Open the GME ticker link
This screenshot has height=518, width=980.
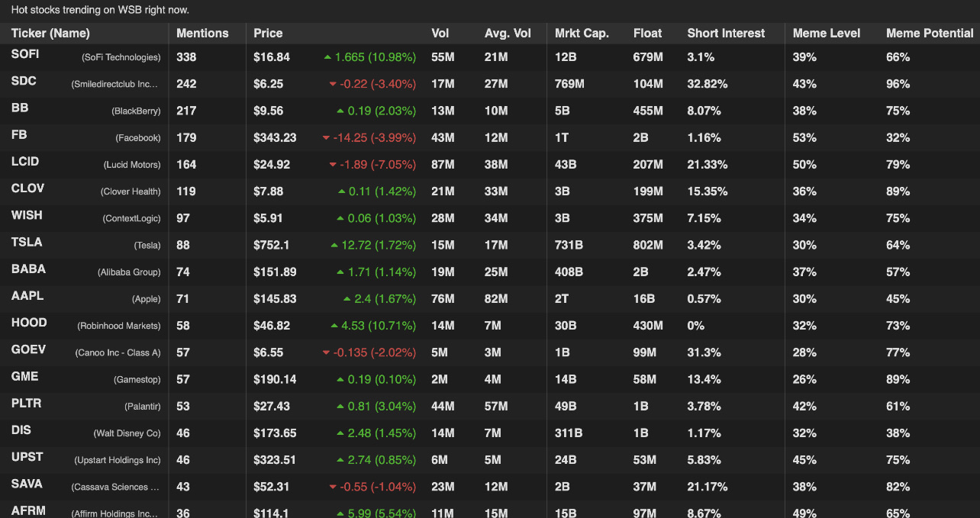click(24, 377)
